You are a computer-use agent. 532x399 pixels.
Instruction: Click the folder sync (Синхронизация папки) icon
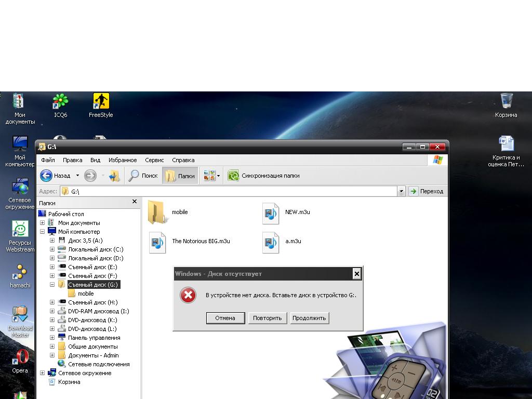pyautogui.click(x=233, y=176)
